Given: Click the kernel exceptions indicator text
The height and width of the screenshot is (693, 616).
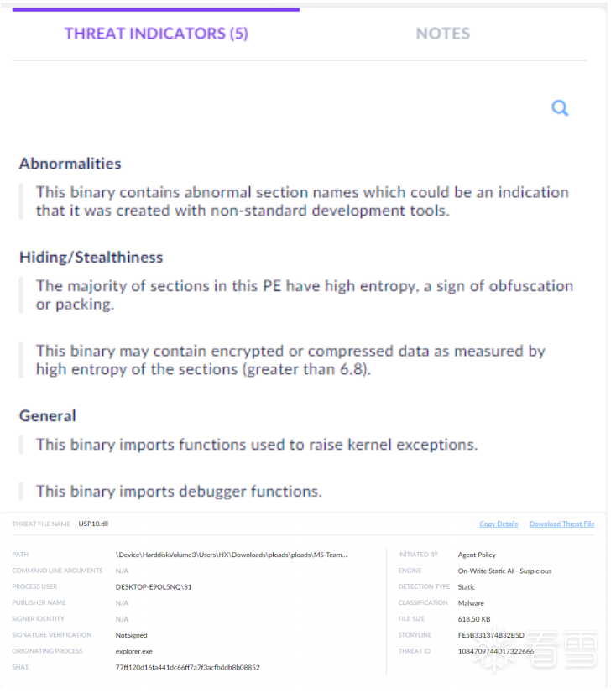Looking at the screenshot, I should pyautogui.click(x=257, y=445).
